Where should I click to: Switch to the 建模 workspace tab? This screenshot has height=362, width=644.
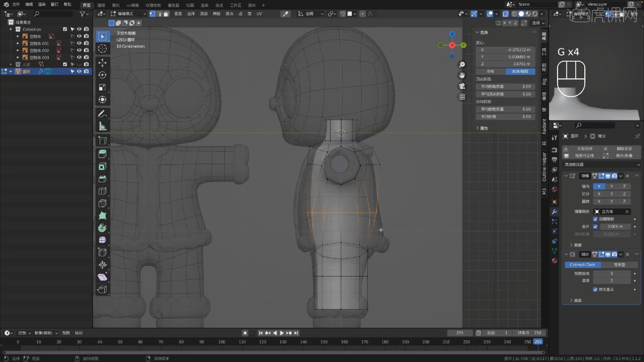click(101, 5)
